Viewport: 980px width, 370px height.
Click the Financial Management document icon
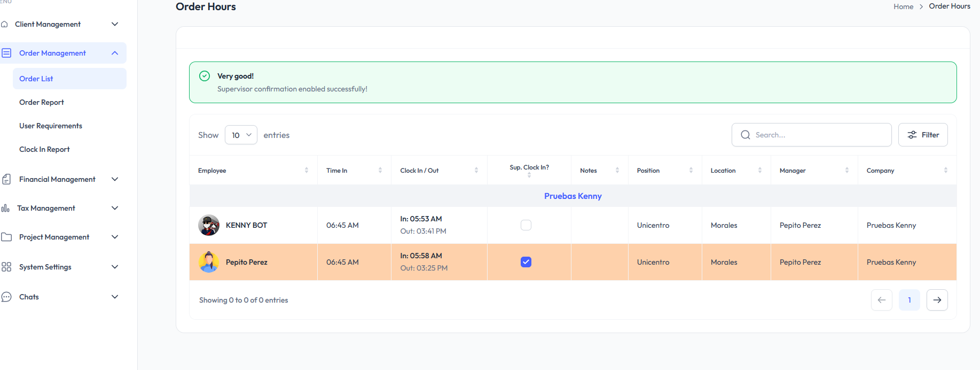click(6, 179)
